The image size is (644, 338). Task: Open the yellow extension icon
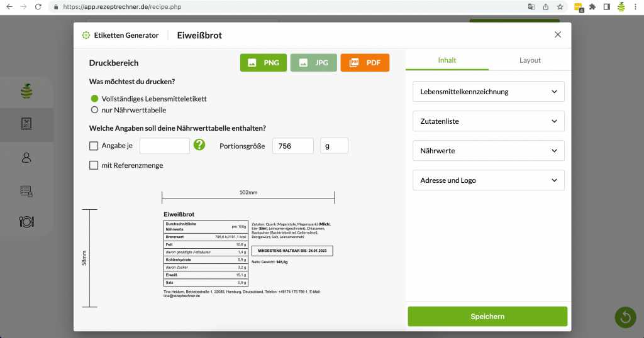pos(579,8)
